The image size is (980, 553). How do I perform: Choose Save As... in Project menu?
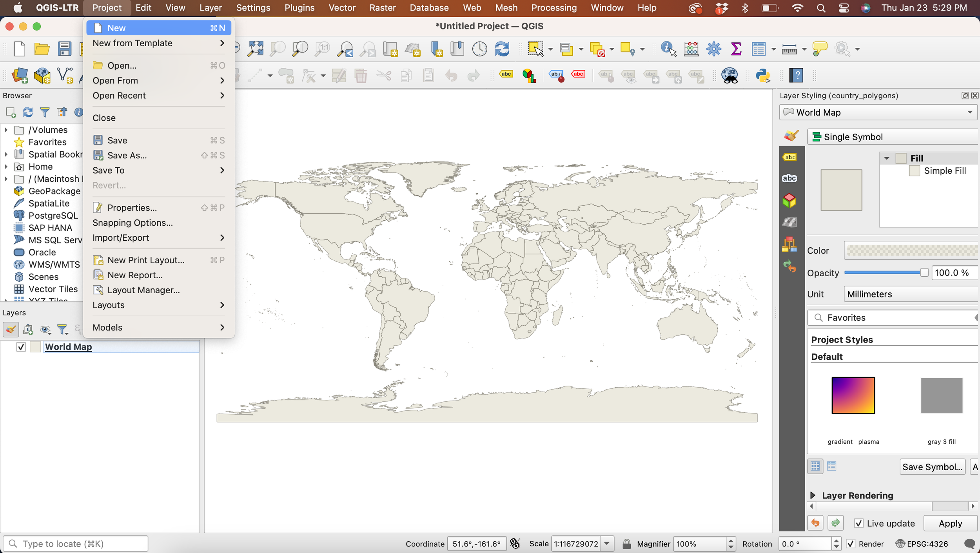click(159, 156)
